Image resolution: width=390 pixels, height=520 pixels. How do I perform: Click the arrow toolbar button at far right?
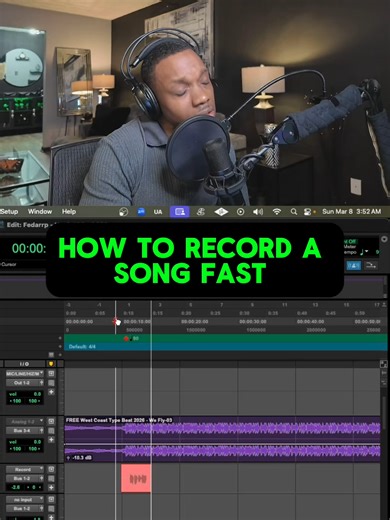[371, 266]
